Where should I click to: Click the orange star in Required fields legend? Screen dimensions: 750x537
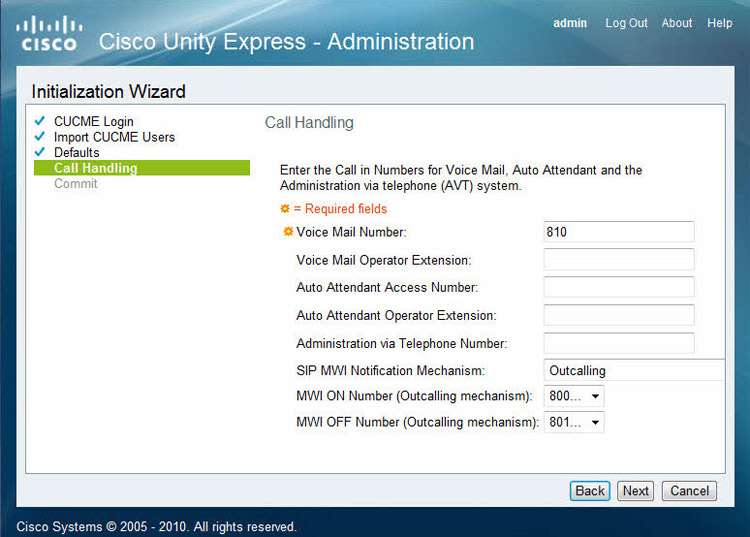click(285, 208)
